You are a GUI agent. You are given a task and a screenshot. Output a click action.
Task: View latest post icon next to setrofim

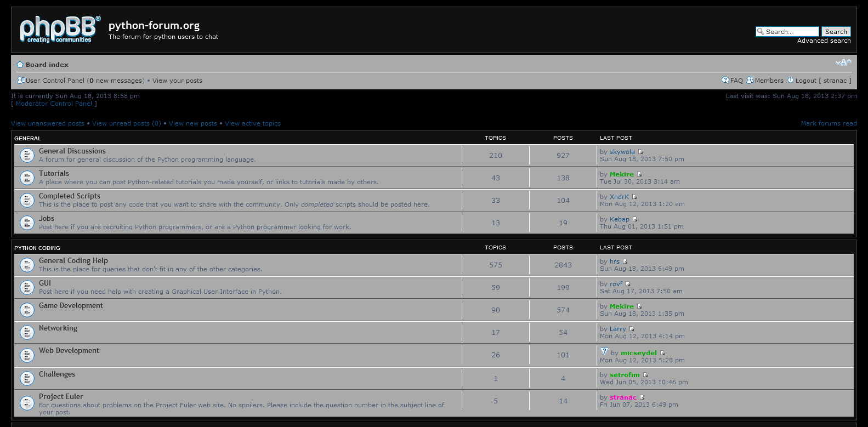point(645,375)
